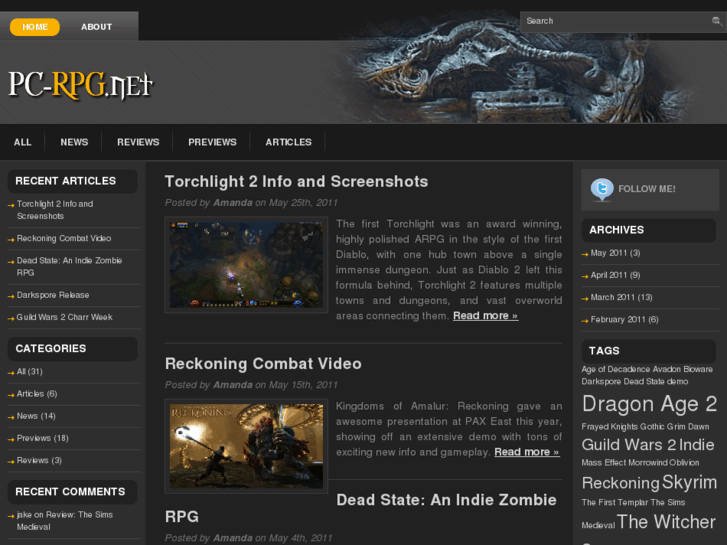The image size is (727, 545).
Task: Go to the About page
Action: click(x=96, y=27)
